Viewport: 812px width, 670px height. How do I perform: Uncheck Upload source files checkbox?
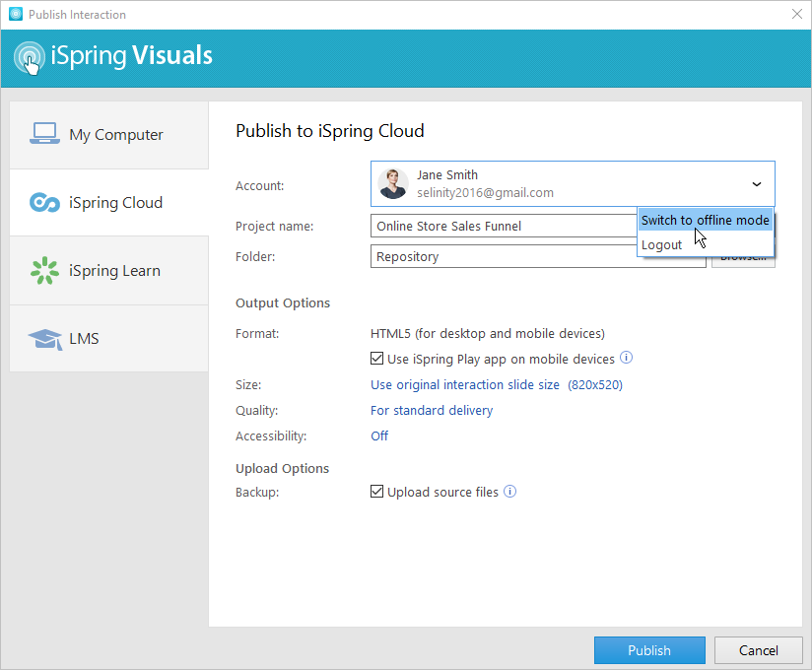(377, 492)
